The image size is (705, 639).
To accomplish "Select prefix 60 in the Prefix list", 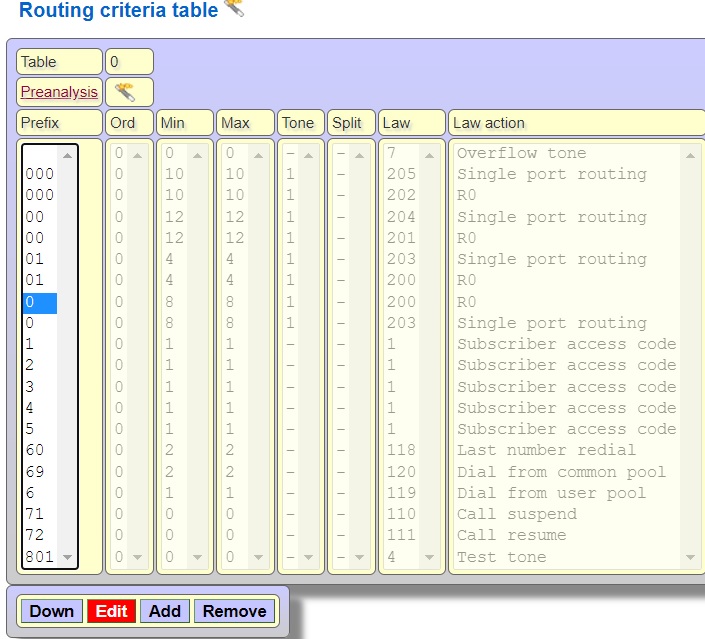I will coord(35,451).
